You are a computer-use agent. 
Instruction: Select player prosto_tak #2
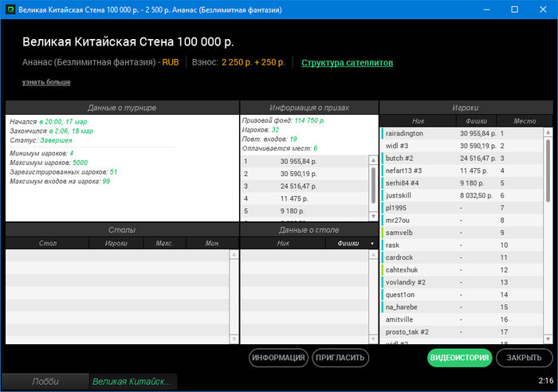pyautogui.click(x=462, y=332)
